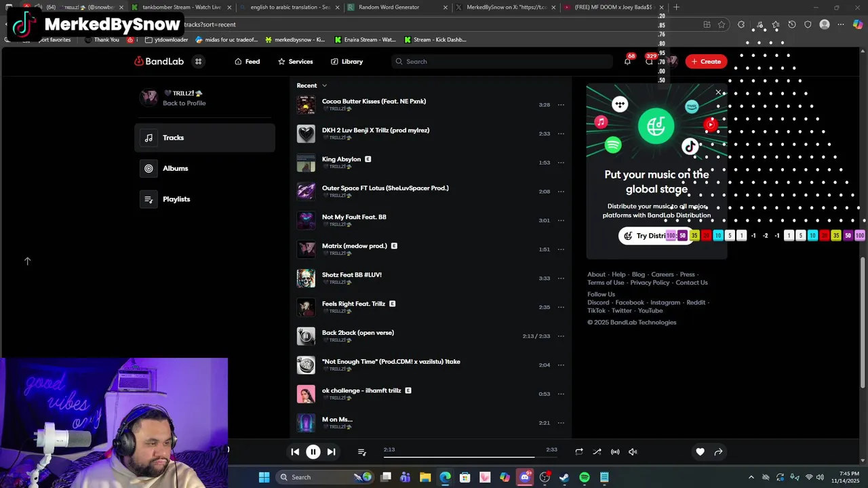Open ok challenge - ilhamft trillz track
Viewport: 868px width, 488px height.
pos(361,390)
